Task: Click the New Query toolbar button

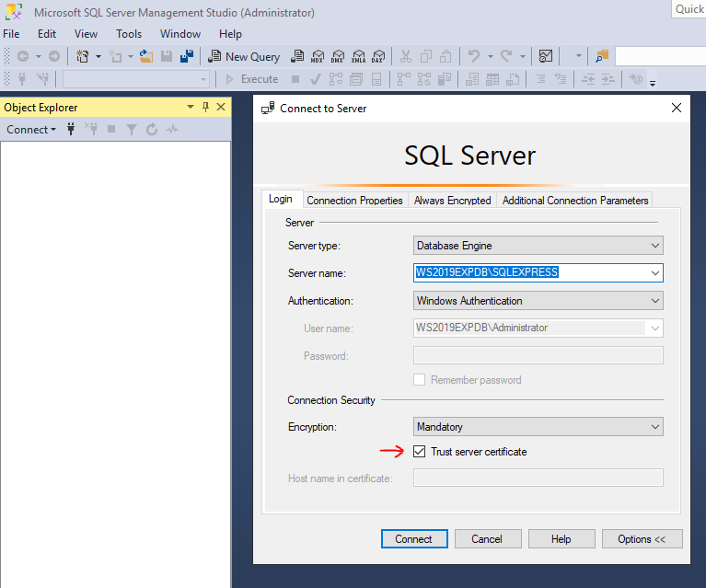Action: pos(244,56)
